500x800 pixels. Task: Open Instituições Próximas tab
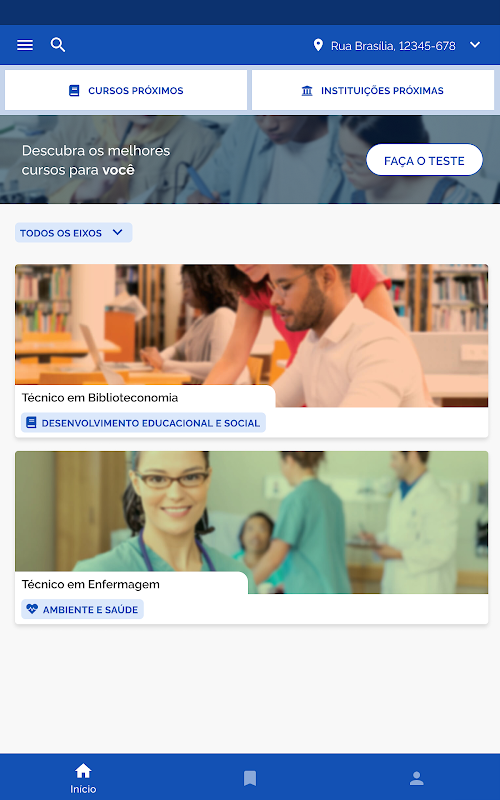click(373, 90)
